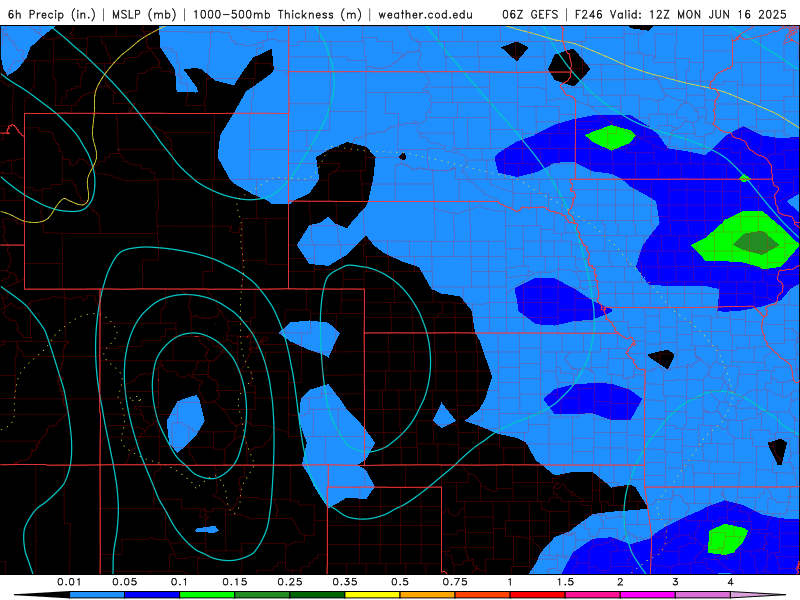Click the yellow 0.35 legend swatch
This screenshot has height=600, width=800.
[372, 595]
